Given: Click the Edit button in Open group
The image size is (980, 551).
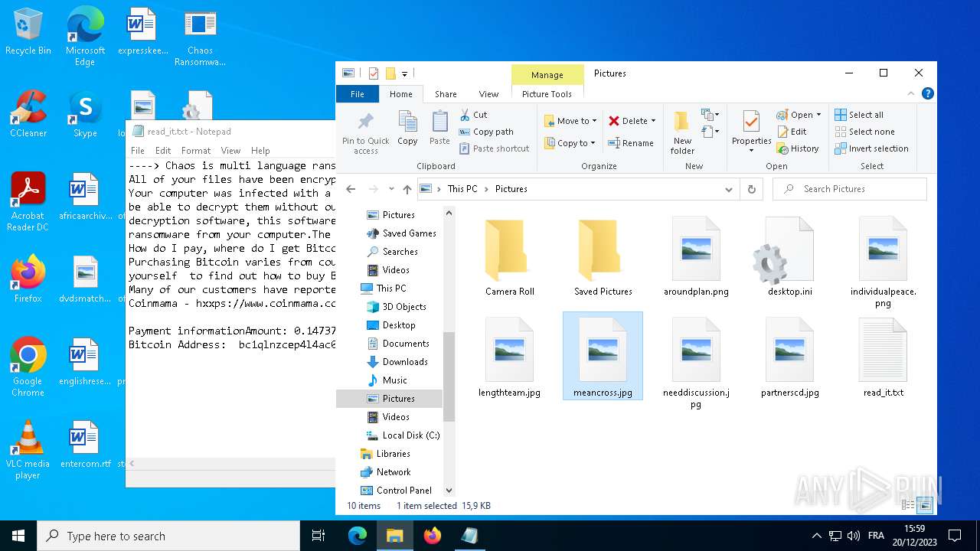Looking at the screenshot, I should (792, 132).
